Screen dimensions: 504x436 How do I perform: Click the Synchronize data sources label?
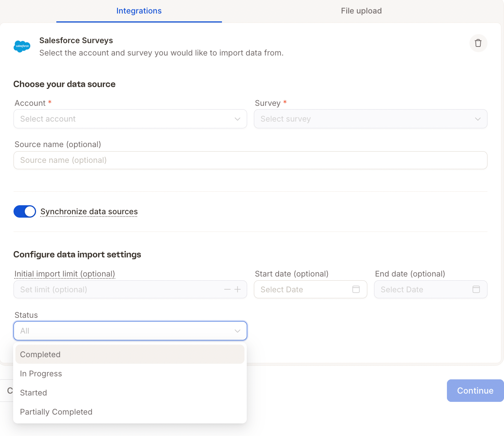pyautogui.click(x=89, y=212)
